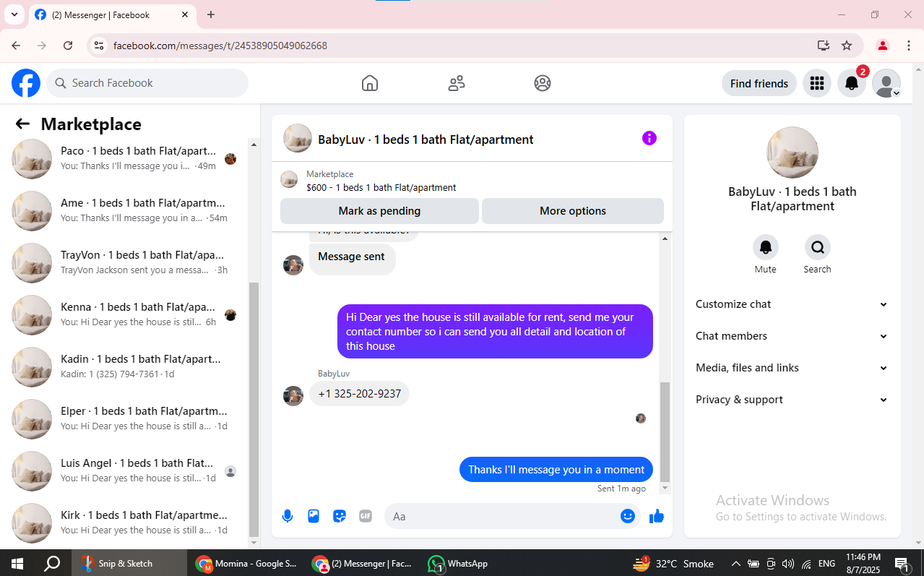Open the account profile picture menu
This screenshot has height=576, width=924.
click(886, 83)
